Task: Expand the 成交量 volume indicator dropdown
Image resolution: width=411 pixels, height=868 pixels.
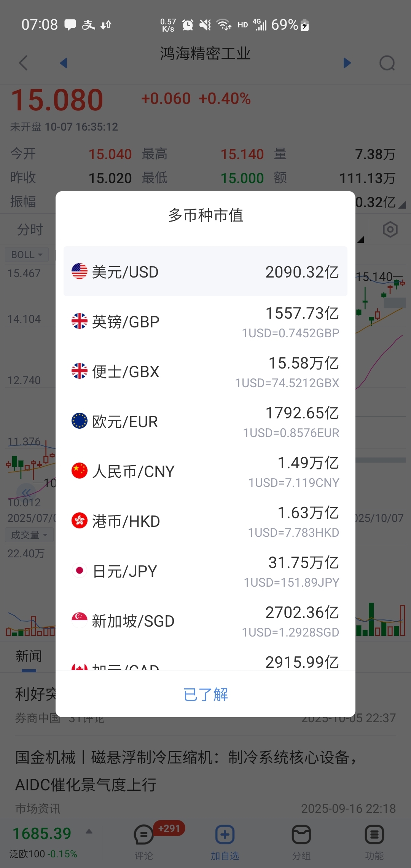Action: tap(29, 535)
